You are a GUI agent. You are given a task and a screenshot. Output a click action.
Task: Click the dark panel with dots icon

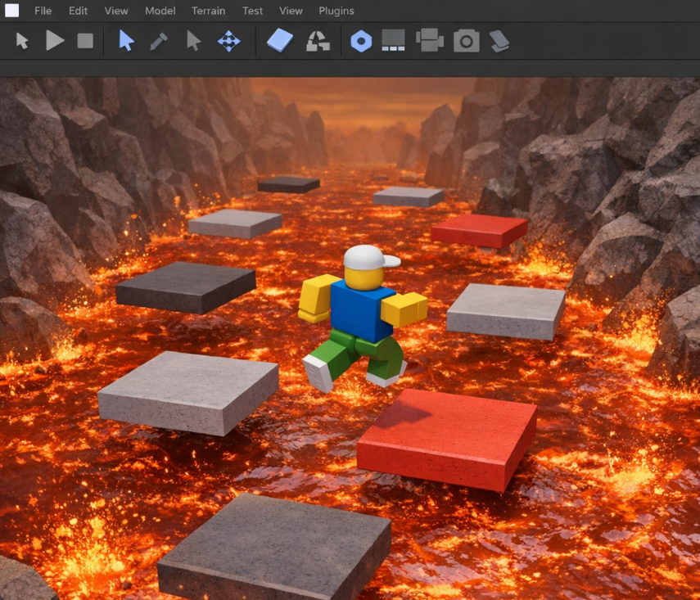393,40
